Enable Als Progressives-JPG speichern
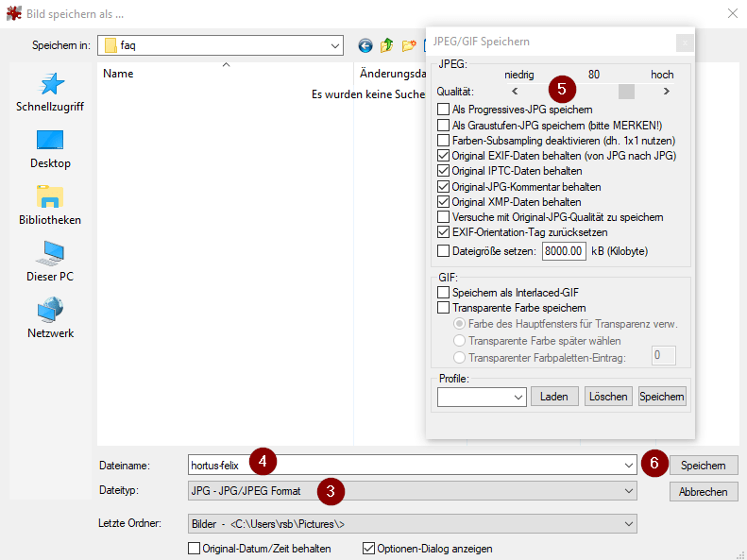The height and width of the screenshot is (560, 747). click(x=444, y=110)
